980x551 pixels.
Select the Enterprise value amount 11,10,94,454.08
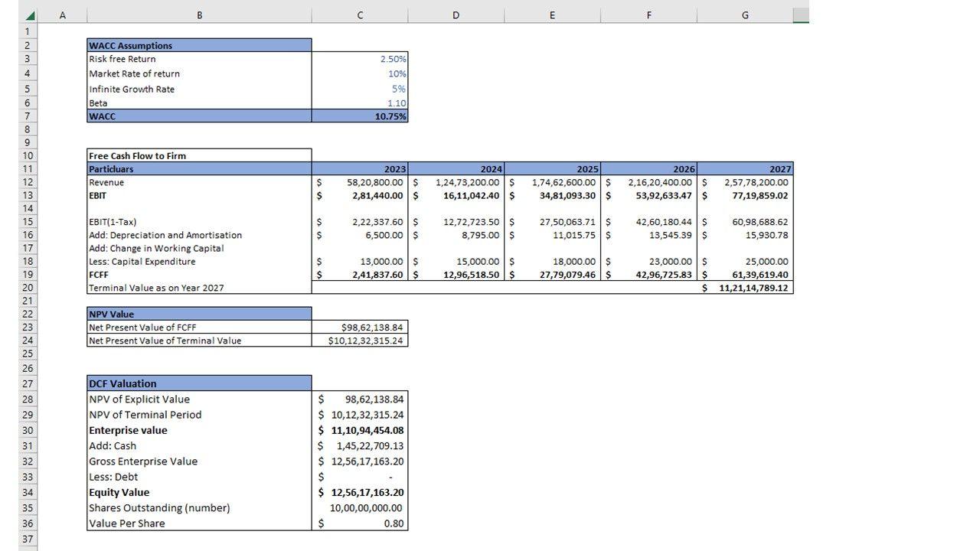[360, 430]
